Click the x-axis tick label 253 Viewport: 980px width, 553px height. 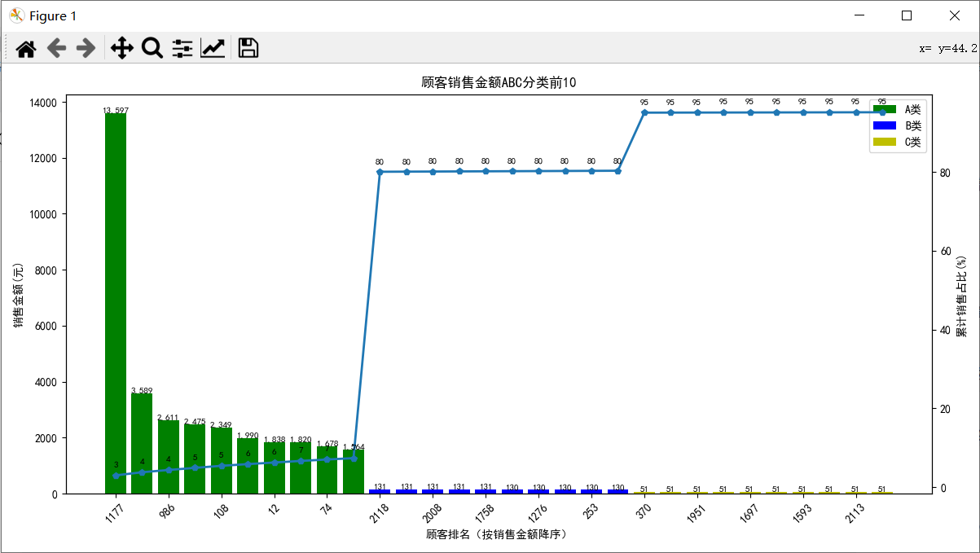pyautogui.click(x=591, y=511)
